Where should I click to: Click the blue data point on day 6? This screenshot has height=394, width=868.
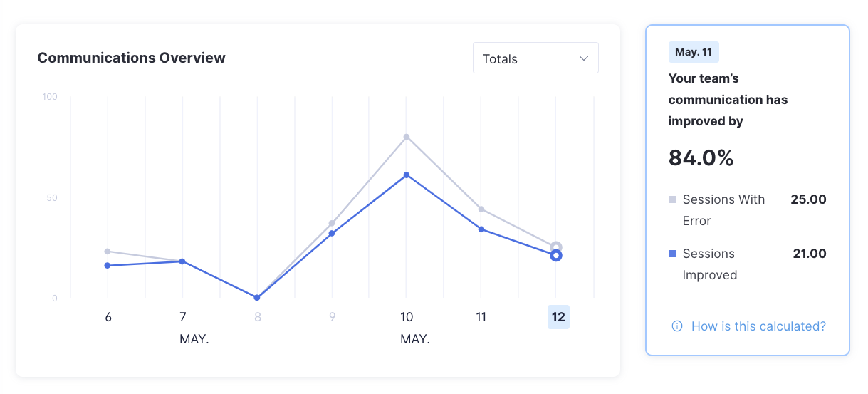pyautogui.click(x=108, y=266)
